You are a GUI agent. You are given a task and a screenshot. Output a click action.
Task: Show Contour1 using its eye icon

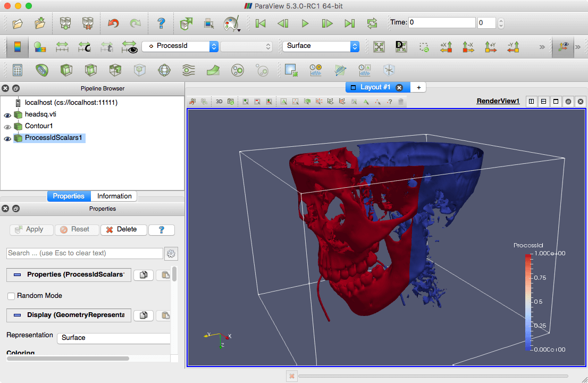point(7,127)
